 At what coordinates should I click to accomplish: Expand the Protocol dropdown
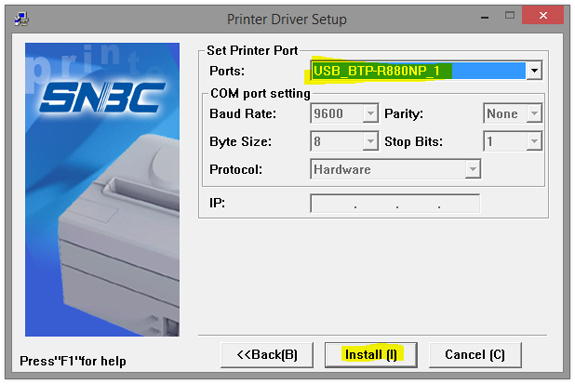tap(473, 169)
